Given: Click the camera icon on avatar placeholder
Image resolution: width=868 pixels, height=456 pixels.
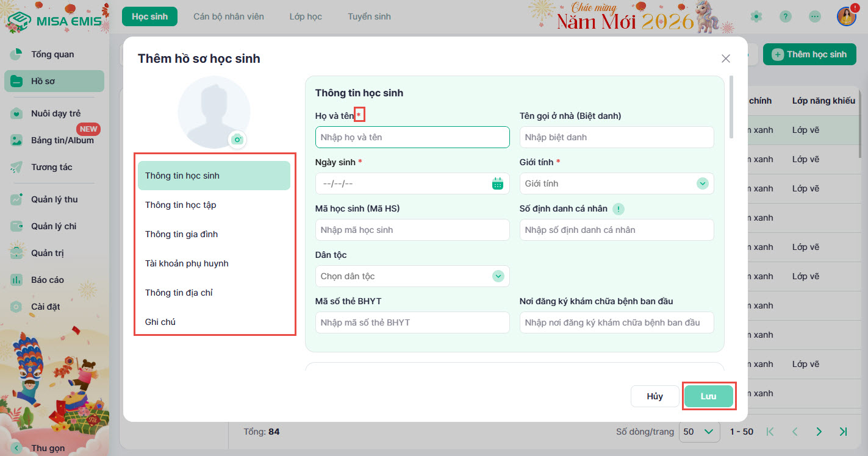Looking at the screenshot, I should [237, 140].
